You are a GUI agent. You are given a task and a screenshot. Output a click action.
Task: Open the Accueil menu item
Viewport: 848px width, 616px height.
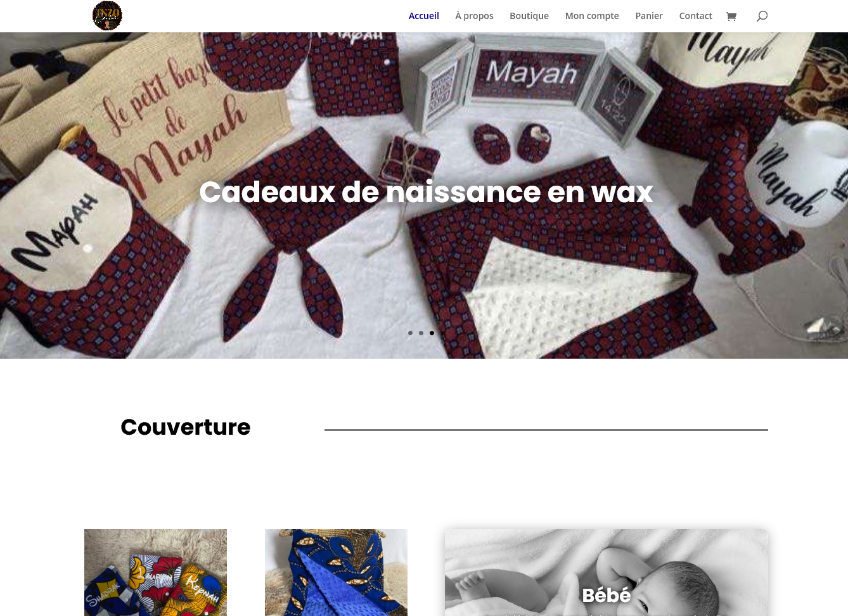tap(424, 16)
